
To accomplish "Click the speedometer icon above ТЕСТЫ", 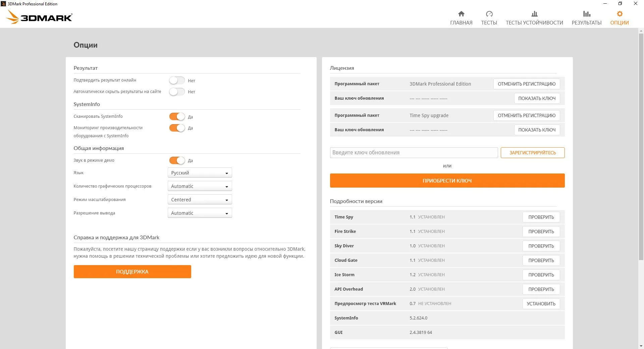I will click(489, 14).
